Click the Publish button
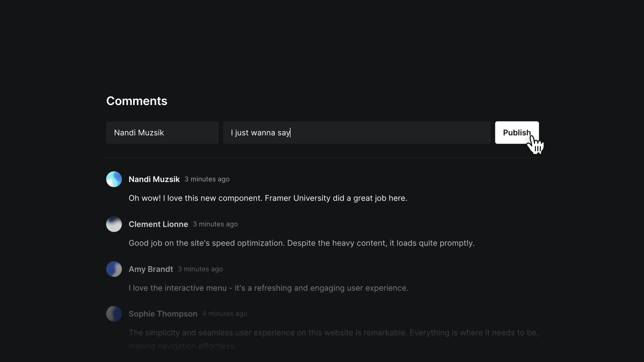 [x=517, y=132]
